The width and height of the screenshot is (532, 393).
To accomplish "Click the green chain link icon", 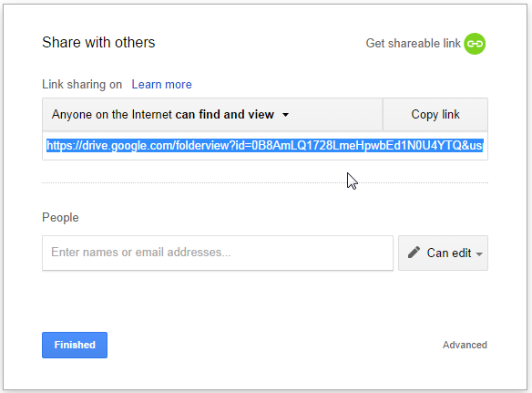I will 475,44.
